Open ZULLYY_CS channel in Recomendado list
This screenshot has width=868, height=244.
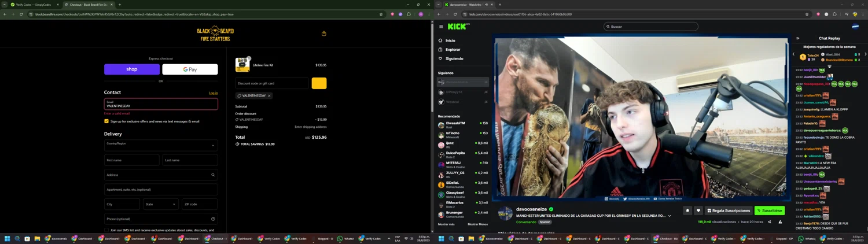click(x=463, y=174)
